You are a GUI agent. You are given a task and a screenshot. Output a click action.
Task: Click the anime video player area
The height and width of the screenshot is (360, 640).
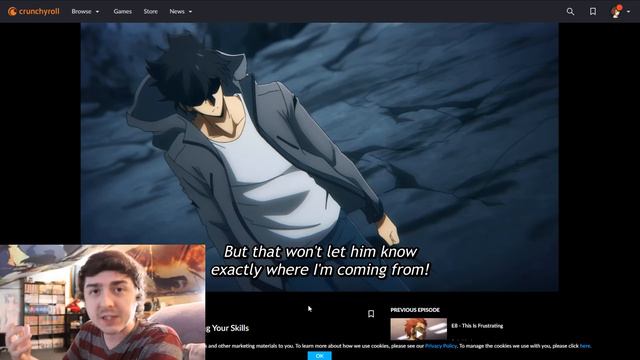click(x=319, y=157)
